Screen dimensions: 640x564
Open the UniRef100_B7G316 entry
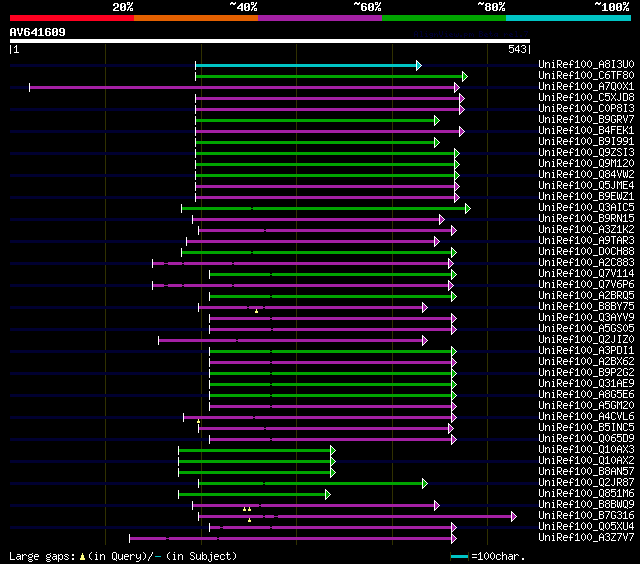point(586,516)
